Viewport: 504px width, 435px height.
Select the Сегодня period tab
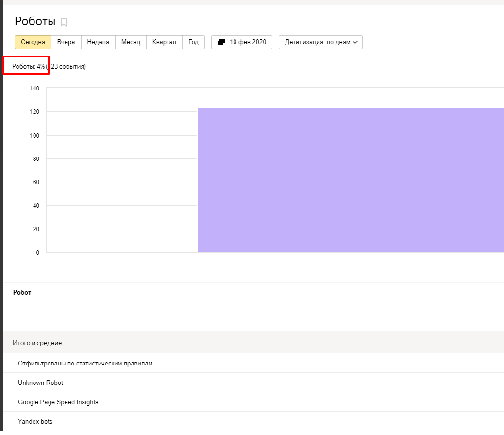click(x=33, y=42)
